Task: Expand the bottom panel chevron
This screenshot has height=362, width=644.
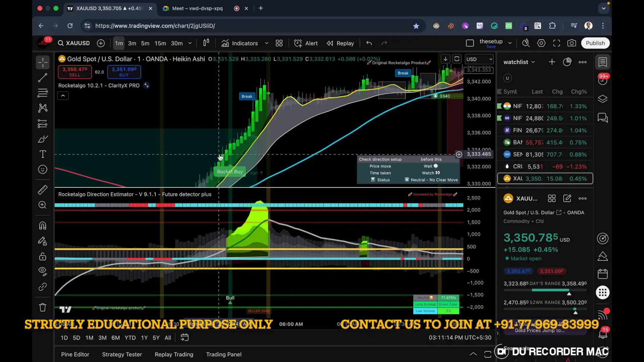Action: point(473,354)
